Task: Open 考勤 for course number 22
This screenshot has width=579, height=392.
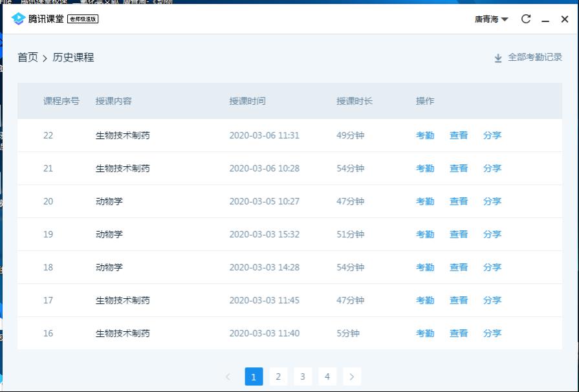Action: tap(425, 136)
